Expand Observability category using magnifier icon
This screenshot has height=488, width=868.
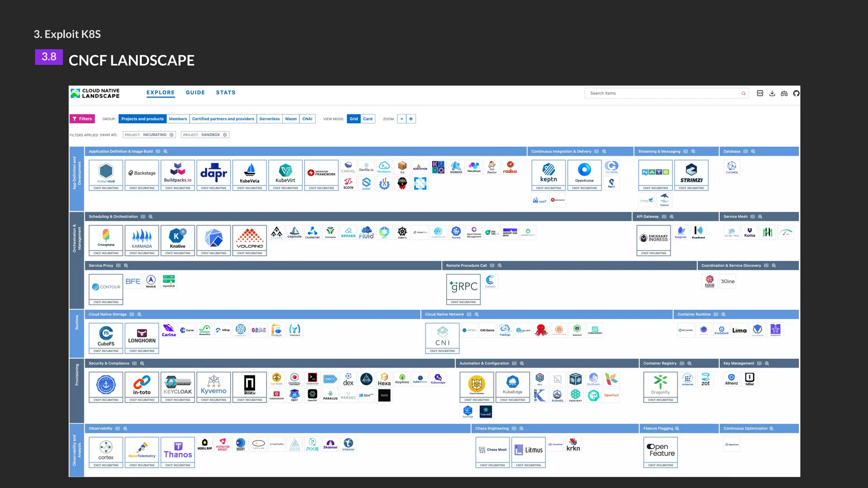pos(125,429)
